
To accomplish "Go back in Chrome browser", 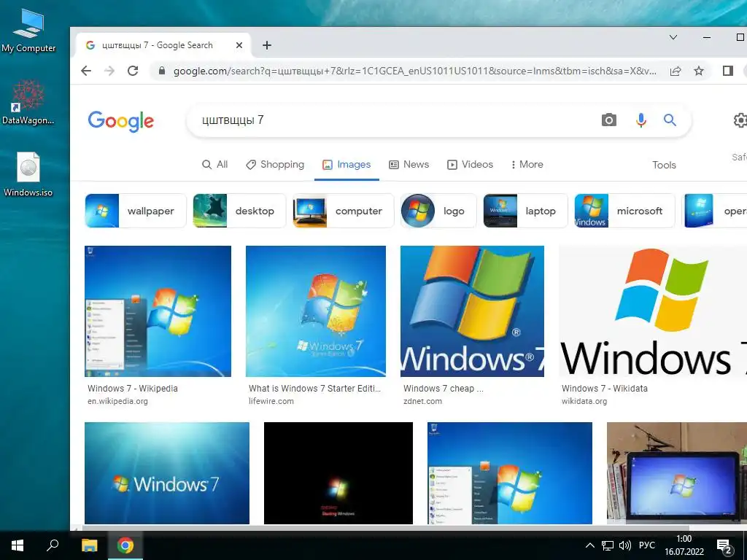I will (86, 71).
